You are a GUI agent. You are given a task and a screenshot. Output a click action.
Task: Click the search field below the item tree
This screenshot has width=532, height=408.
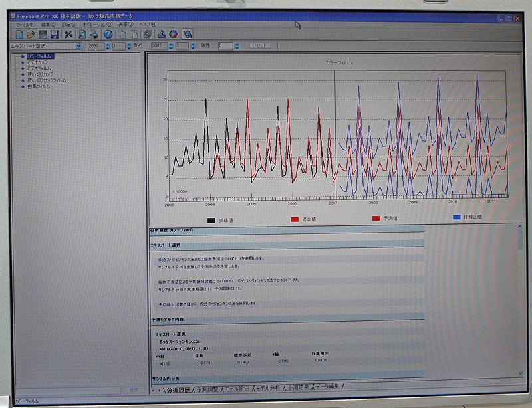tap(68, 391)
